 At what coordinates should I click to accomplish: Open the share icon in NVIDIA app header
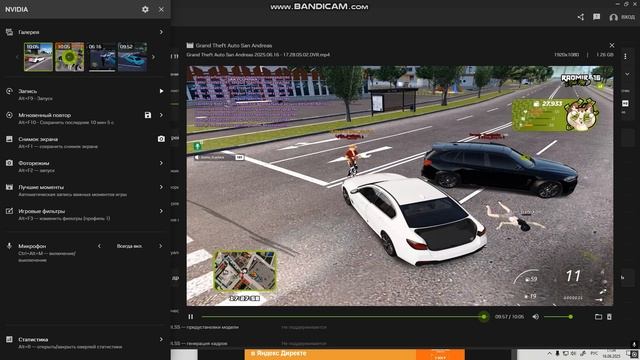tap(581, 17)
